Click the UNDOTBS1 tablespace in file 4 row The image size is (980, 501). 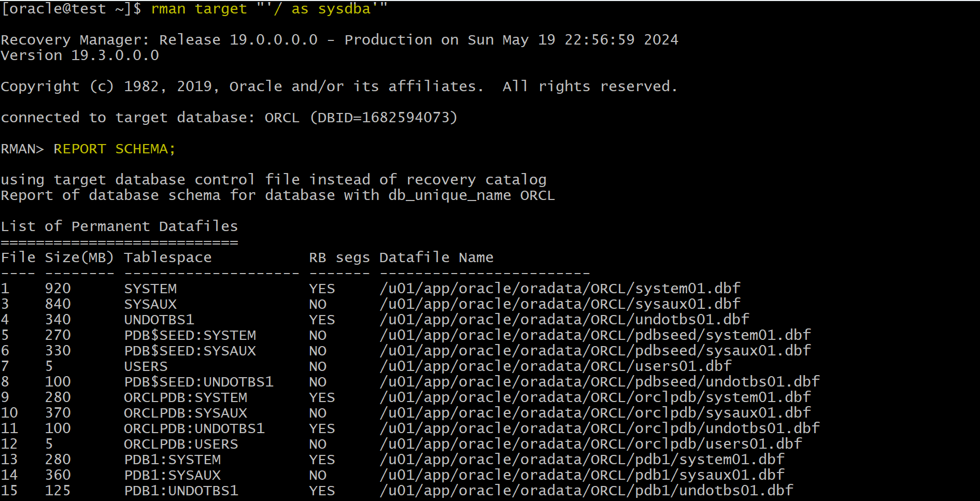pos(159,320)
